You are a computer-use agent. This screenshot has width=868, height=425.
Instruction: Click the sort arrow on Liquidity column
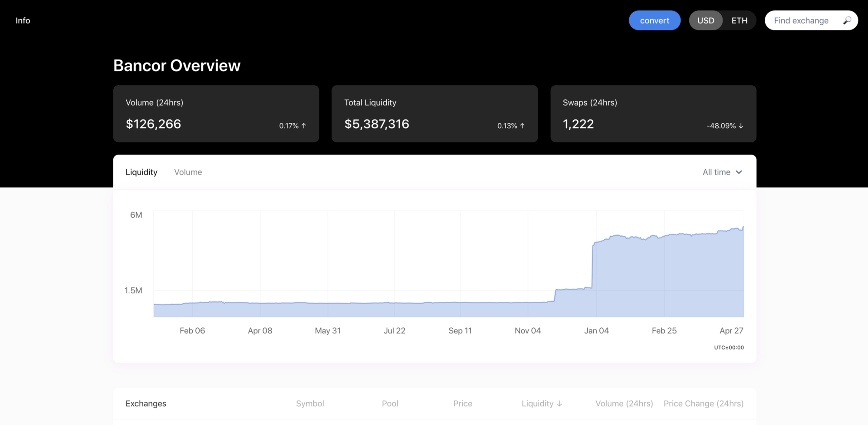560,403
